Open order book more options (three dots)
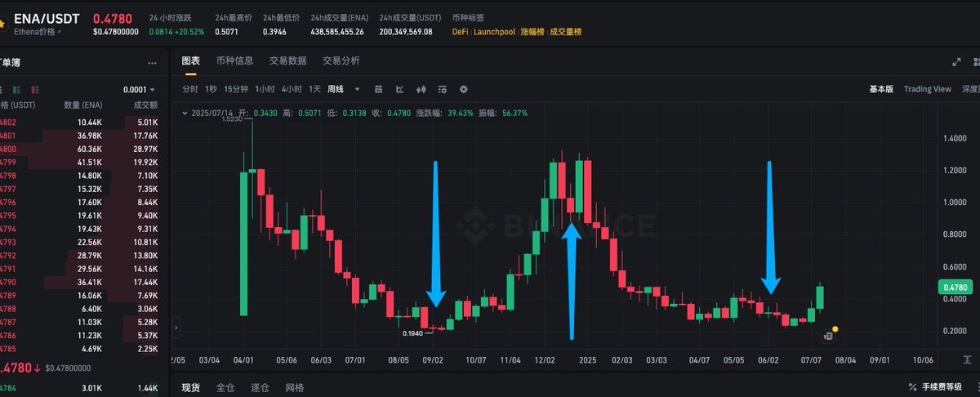 [x=152, y=63]
